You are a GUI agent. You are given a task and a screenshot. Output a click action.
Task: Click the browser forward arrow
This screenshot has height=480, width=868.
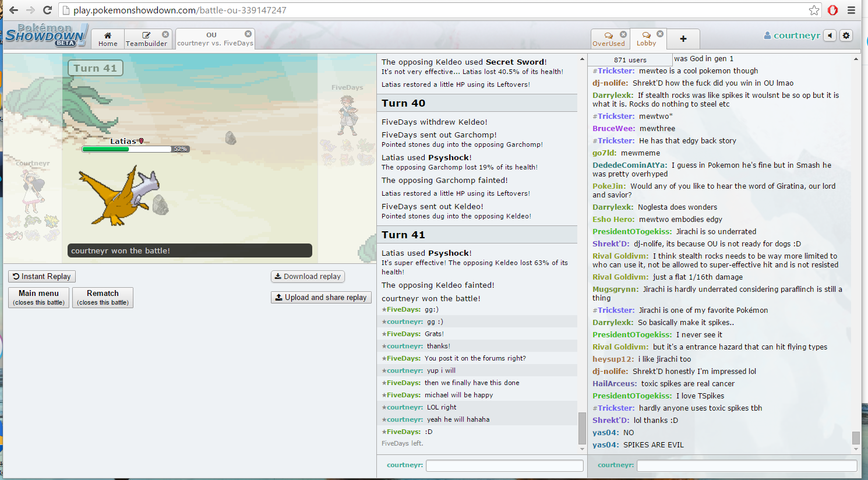tap(31, 10)
